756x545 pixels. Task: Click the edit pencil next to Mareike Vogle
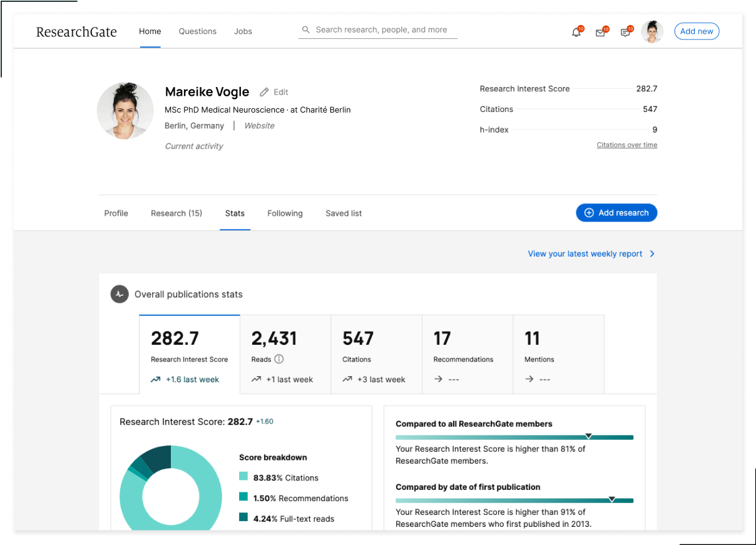pos(263,91)
